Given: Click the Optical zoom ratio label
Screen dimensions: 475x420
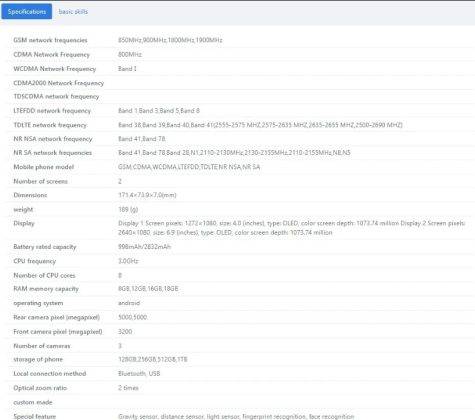Looking at the screenshot, I should click(40, 388).
